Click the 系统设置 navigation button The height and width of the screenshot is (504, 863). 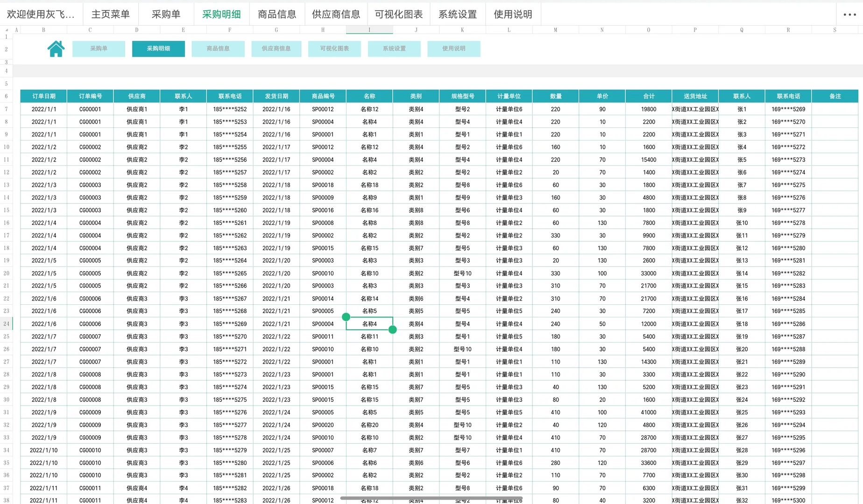click(x=394, y=49)
